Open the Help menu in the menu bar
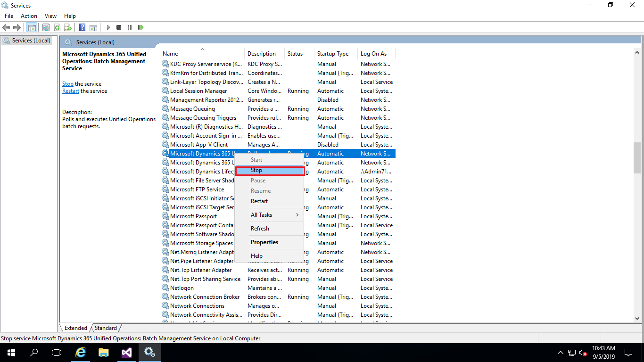Screen dimensions: 644x362 click(70, 16)
